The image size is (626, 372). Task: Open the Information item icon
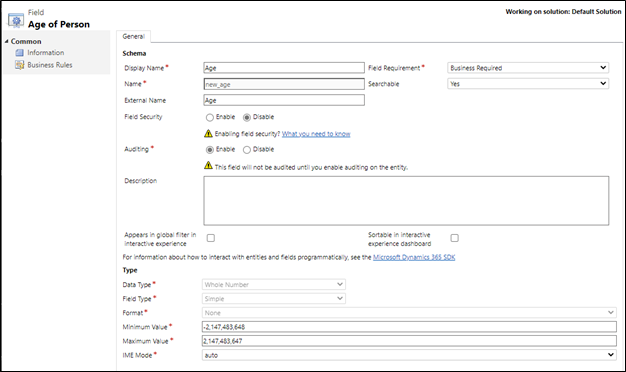[20, 53]
